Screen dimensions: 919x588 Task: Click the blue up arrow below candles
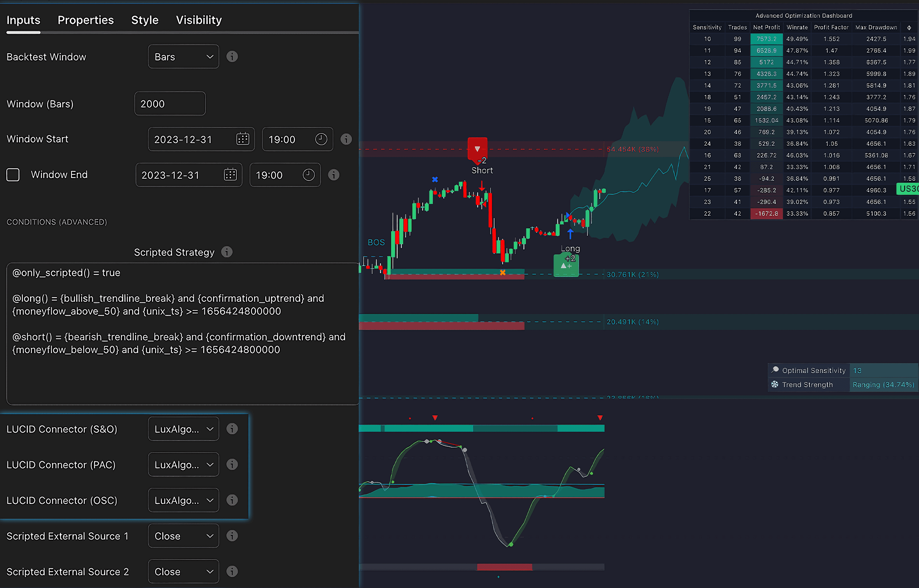[570, 233]
